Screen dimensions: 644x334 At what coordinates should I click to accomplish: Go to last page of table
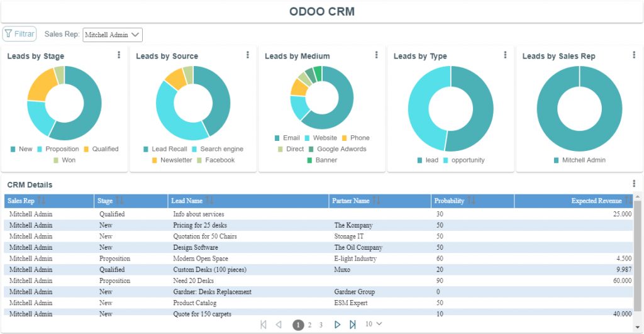352,325
